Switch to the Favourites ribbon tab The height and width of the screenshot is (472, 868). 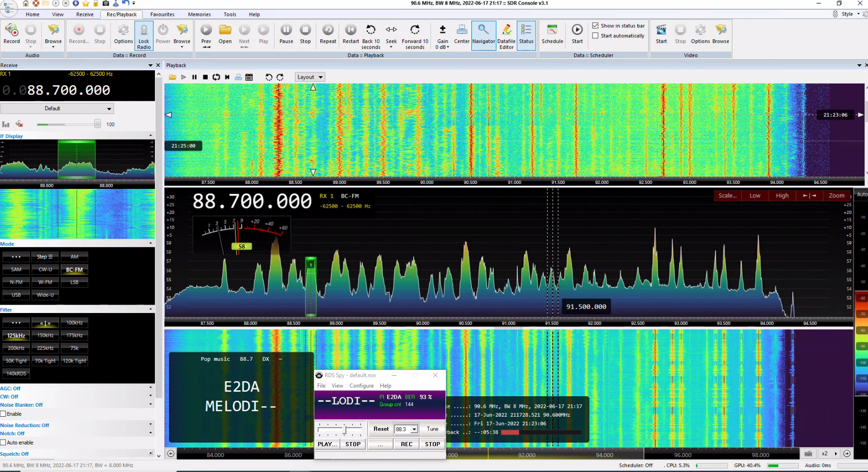coord(162,14)
